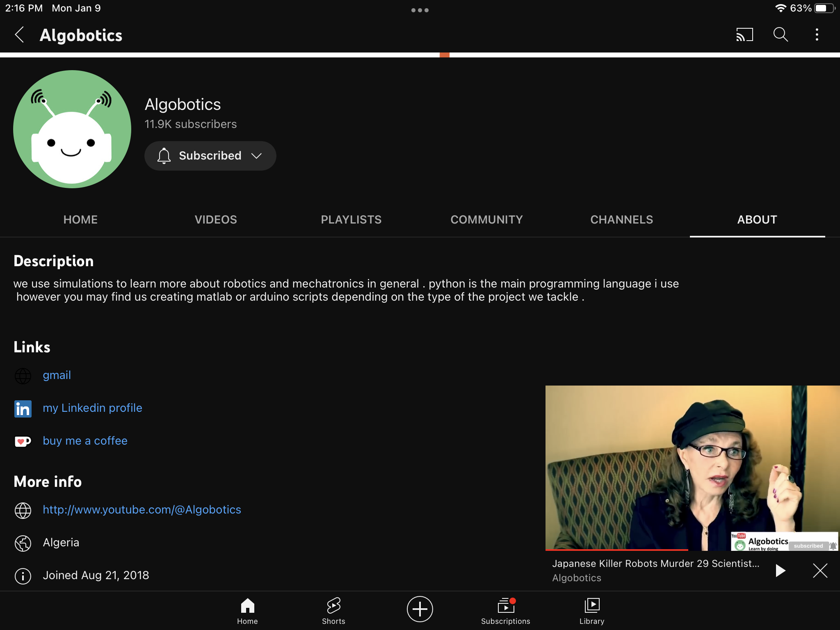Screen dimensions: 840x630
Task: Click the Algobotics page title in header
Action: 81,35
